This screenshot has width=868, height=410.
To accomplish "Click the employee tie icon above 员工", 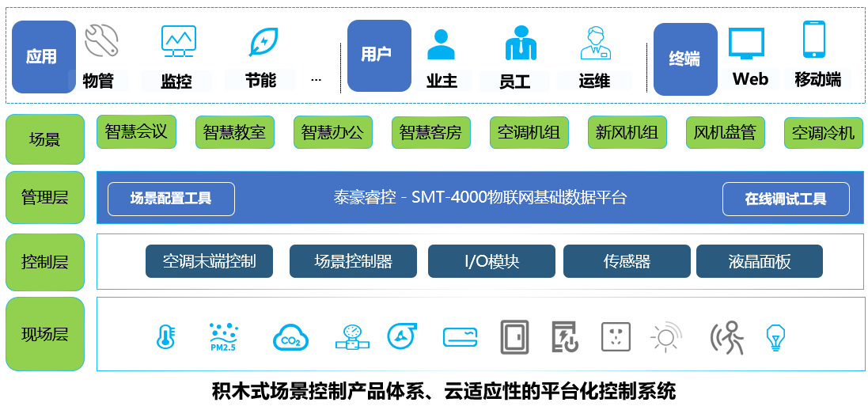I will (521, 44).
